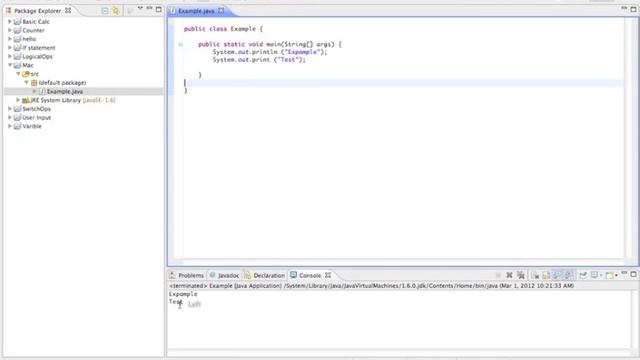Maximize the Console panel

click(x=633, y=274)
